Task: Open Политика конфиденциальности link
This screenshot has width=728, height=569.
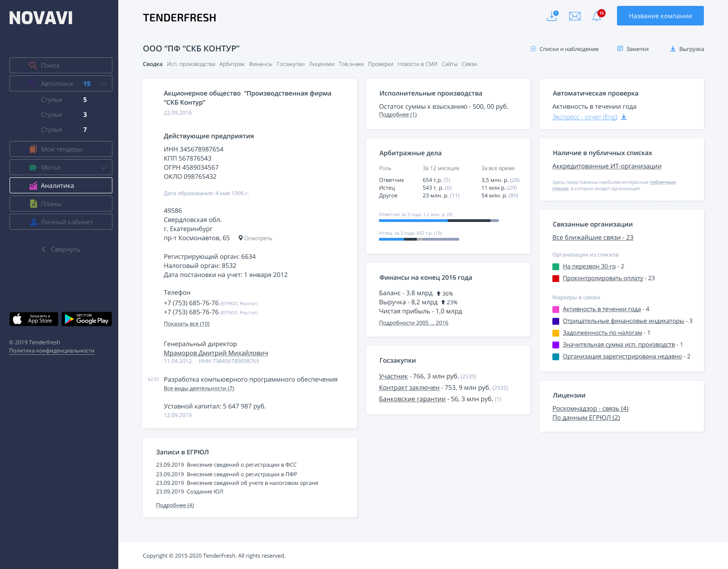Action: [52, 351]
